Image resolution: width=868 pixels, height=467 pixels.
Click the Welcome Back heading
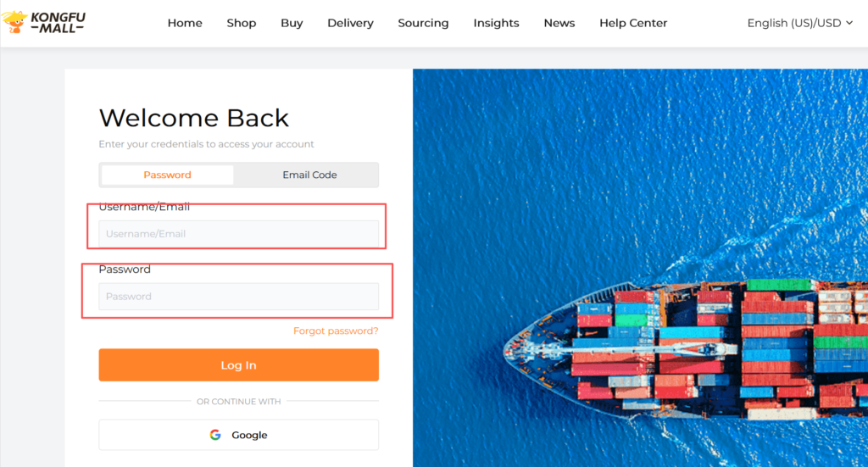point(194,118)
